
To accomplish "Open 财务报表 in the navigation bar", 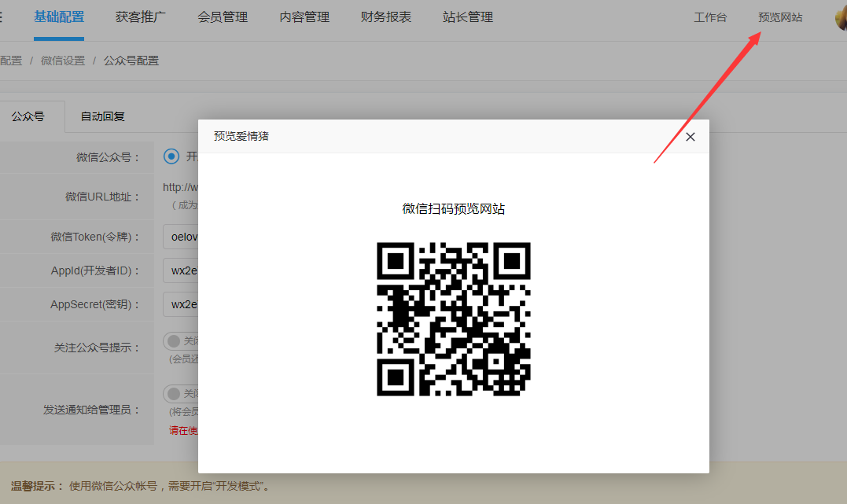I will [386, 17].
